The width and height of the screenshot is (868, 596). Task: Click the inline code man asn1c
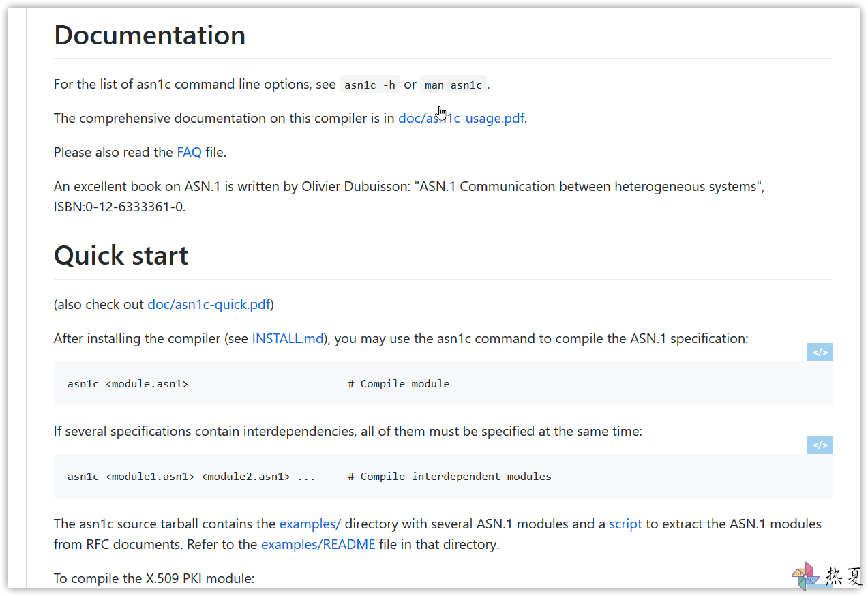pyautogui.click(x=453, y=85)
